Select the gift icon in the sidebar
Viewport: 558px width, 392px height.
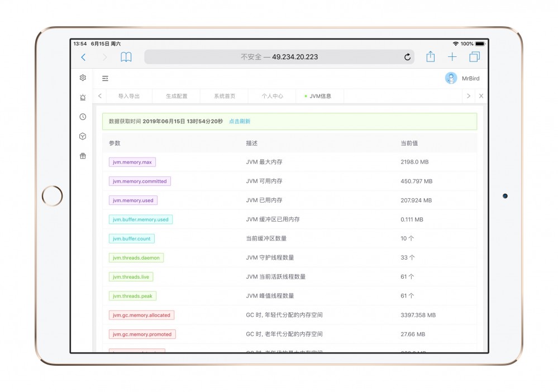[x=83, y=156]
